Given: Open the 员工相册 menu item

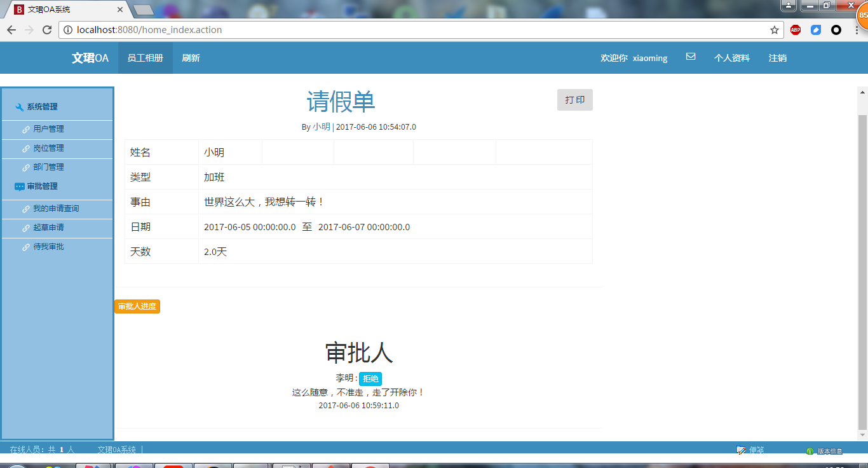Looking at the screenshot, I should point(145,58).
